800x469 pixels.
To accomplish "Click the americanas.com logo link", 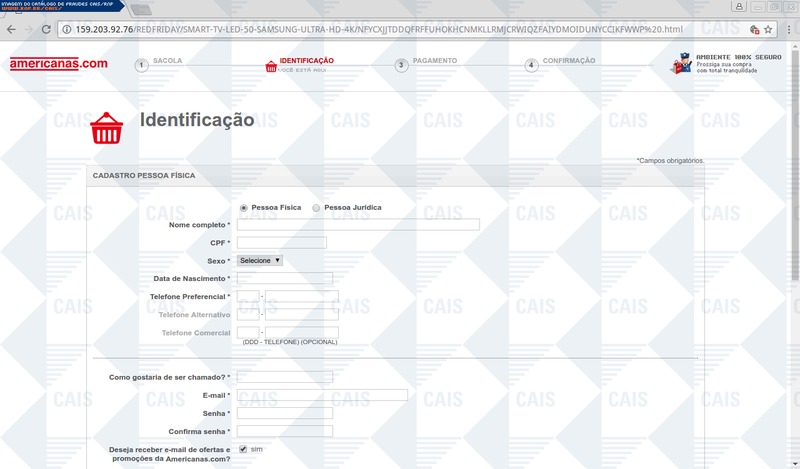I will pos(59,64).
